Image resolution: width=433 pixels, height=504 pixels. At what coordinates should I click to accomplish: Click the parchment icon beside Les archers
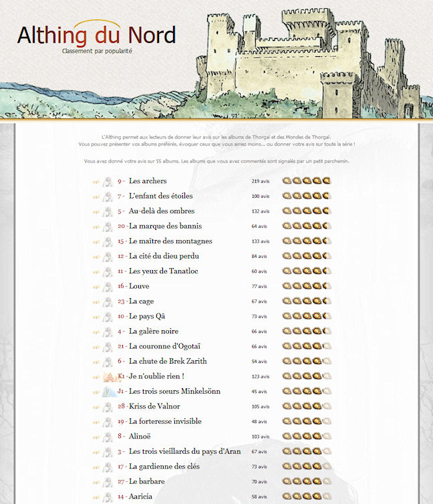(x=96, y=181)
